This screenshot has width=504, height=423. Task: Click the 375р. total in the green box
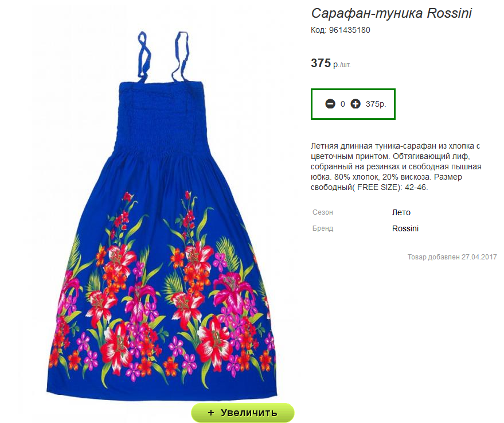376,104
